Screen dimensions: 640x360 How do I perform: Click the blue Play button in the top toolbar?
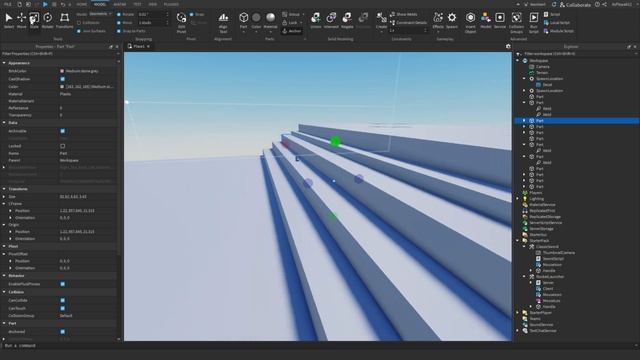(x=45, y=4)
